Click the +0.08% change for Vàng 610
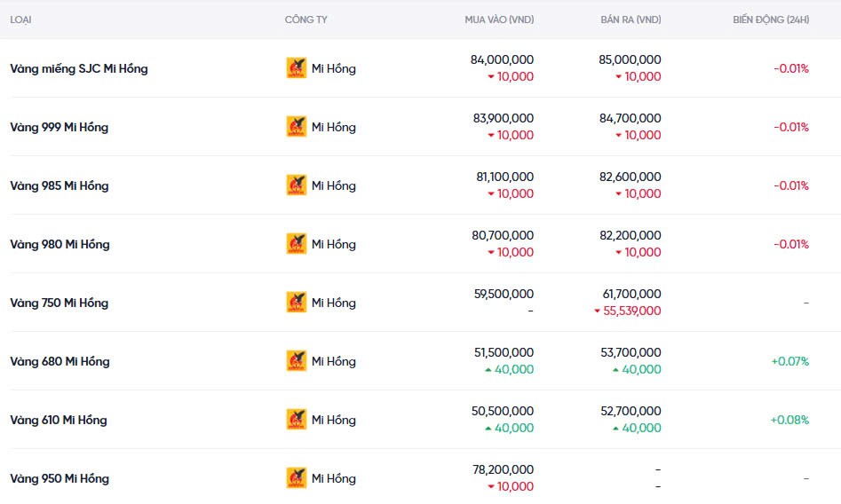This screenshot has width=841, height=504. [x=789, y=420]
